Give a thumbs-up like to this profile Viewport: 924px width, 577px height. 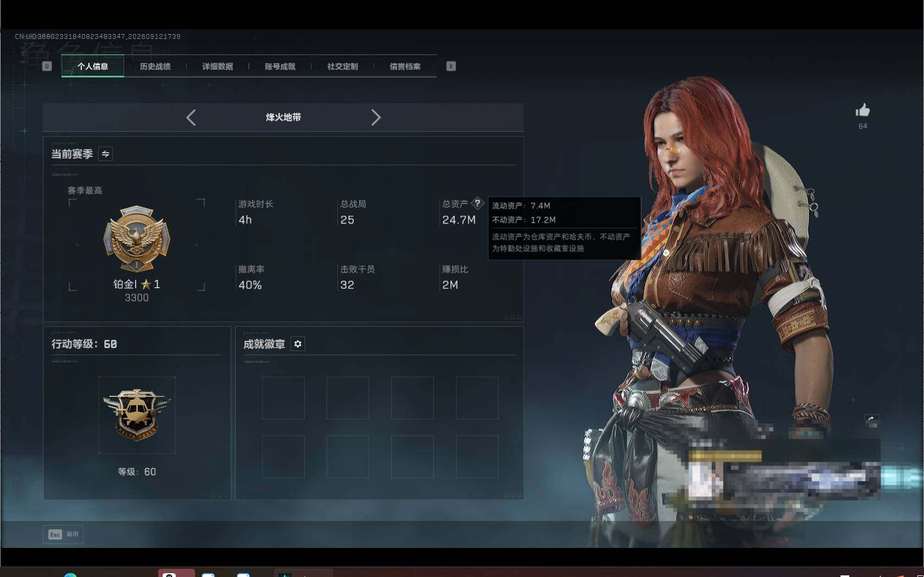(x=862, y=110)
